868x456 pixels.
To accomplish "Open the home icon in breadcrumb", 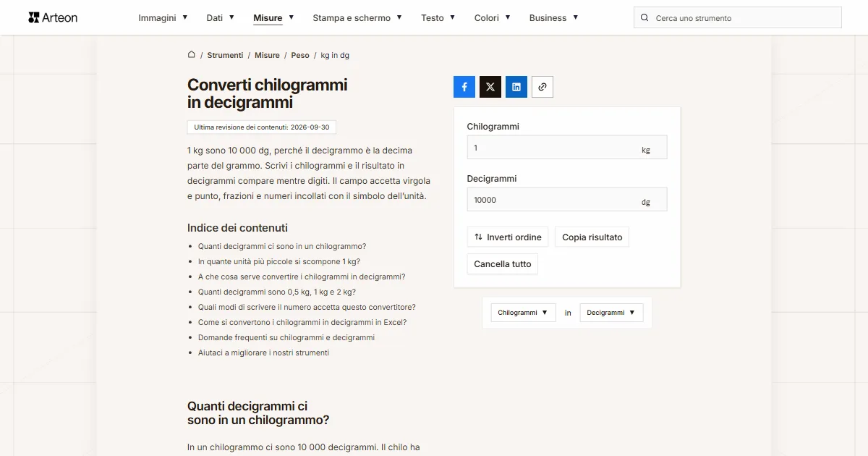I will [x=192, y=55].
